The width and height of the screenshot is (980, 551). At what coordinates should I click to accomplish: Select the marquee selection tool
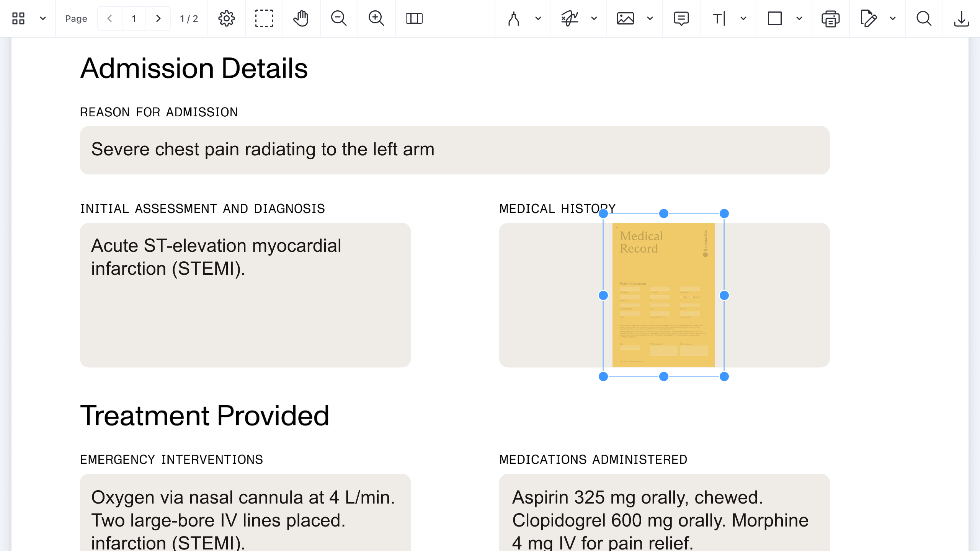[264, 18]
